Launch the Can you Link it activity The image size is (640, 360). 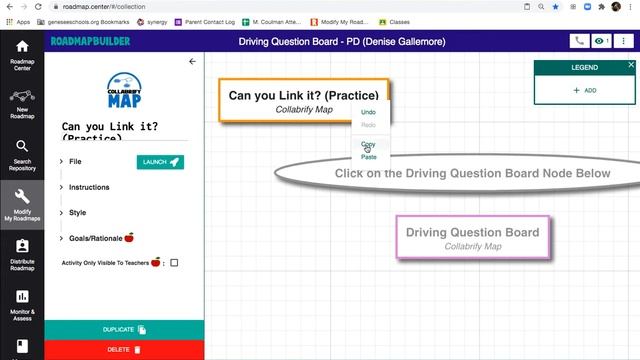(x=160, y=162)
